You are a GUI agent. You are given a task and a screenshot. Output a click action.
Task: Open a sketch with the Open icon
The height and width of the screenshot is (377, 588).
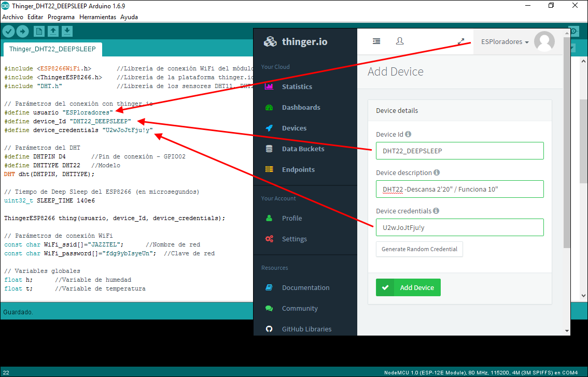point(53,32)
